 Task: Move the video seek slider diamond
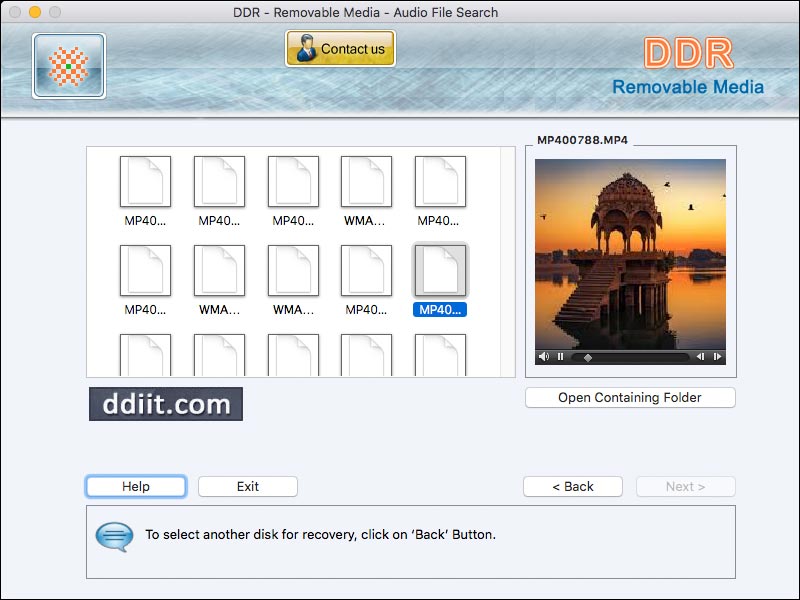click(588, 356)
